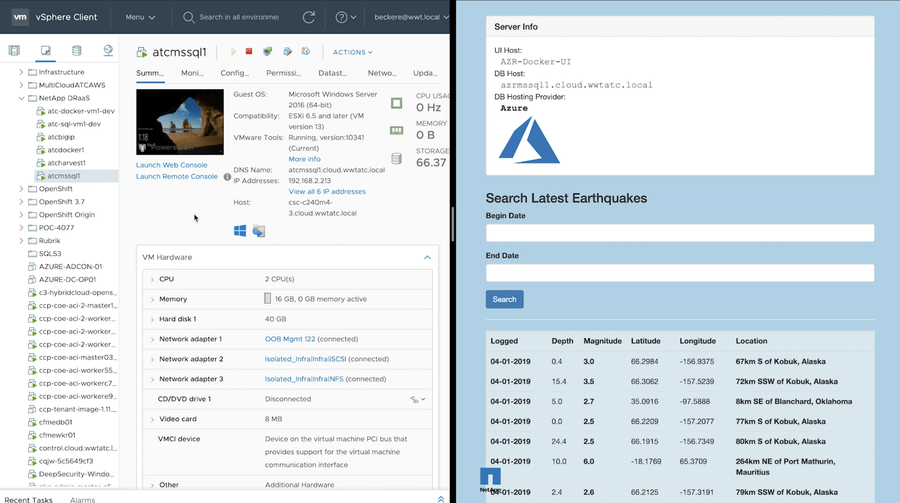Select AZURE-ADCON-01 in the tree
This screenshot has width=900, height=503.
point(70,266)
